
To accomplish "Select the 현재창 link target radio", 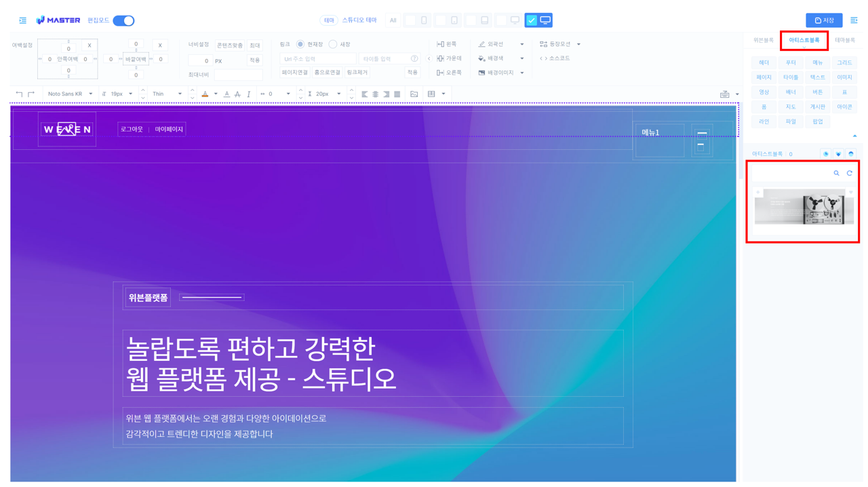I will point(300,44).
